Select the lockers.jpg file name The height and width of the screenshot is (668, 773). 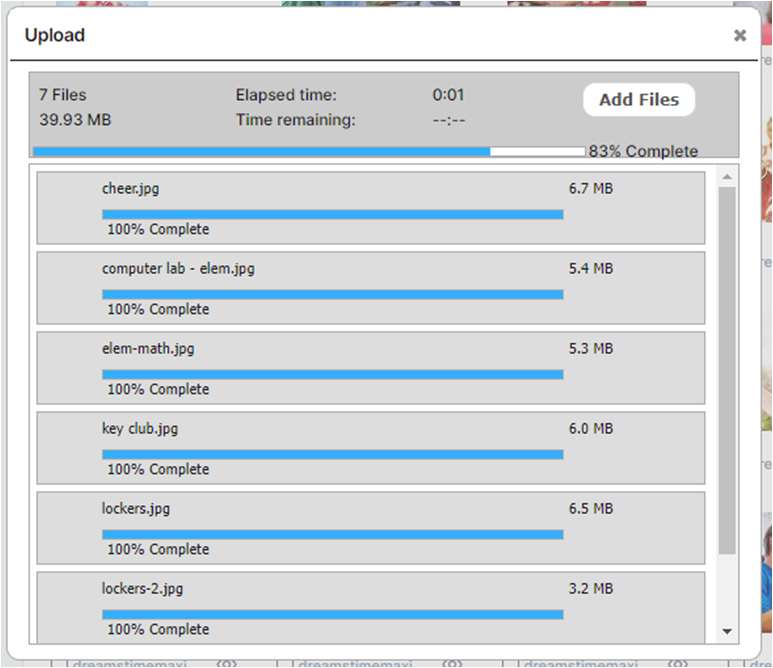(x=136, y=509)
